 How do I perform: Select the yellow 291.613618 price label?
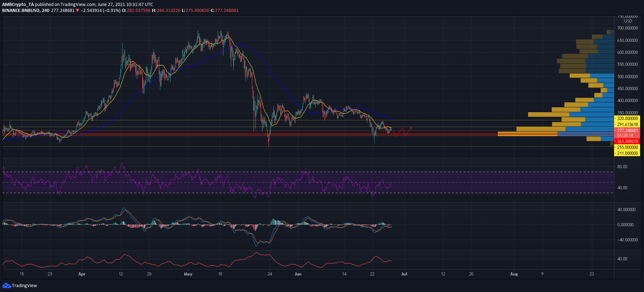[627, 125]
